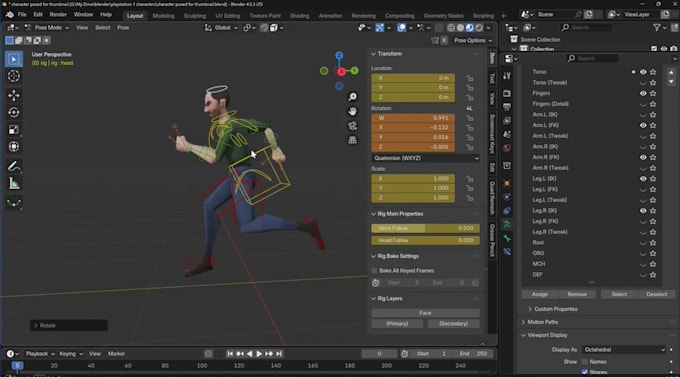This screenshot has height=377, width=680.
Task: Click the Deselect button
Action: [x=657, y=295]
